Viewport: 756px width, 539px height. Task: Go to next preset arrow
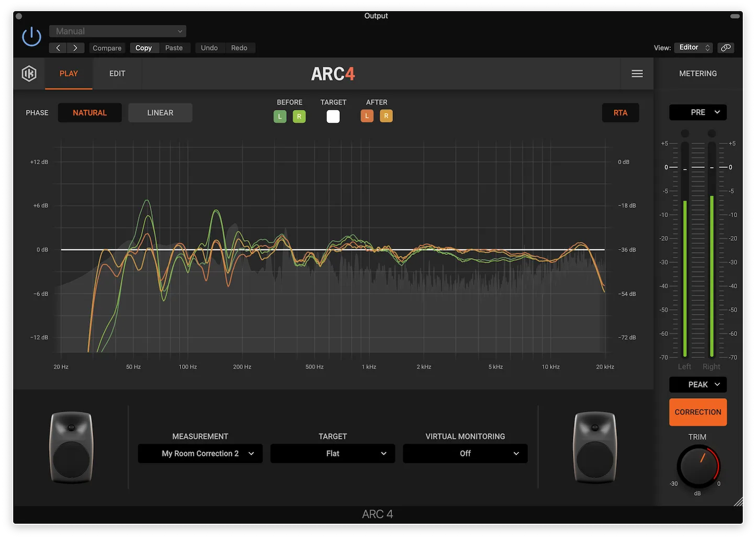click(x=75, y=48)
